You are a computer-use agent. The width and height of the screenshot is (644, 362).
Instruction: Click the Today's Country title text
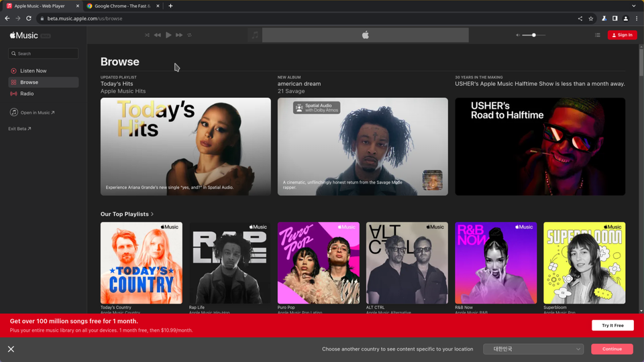(116, 308)
